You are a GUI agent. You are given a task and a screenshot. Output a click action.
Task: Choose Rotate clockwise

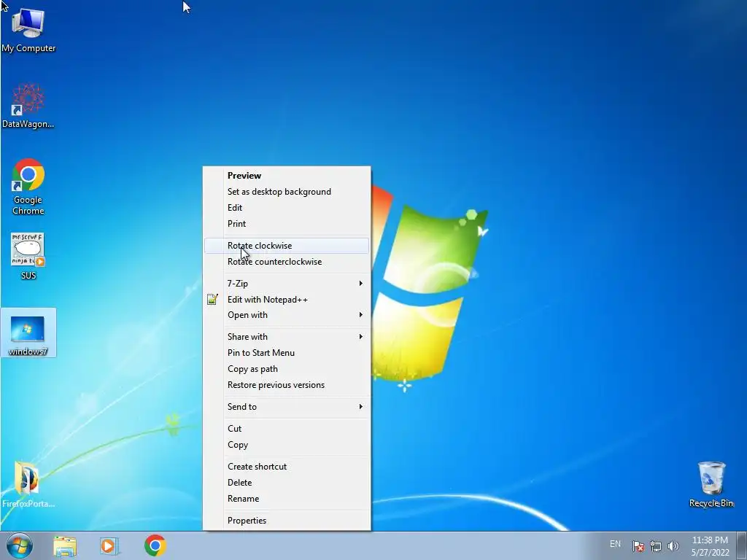[287, 246]
